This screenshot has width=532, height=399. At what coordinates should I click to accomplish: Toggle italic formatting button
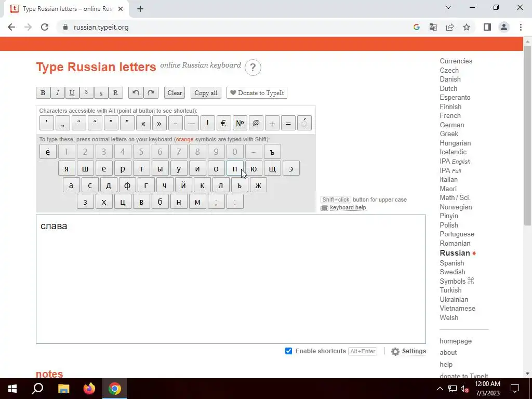(58, 93)
